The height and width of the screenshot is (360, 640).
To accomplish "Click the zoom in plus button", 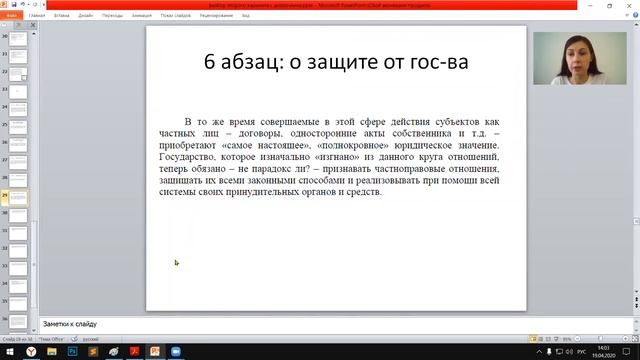I will coord(625,339).
